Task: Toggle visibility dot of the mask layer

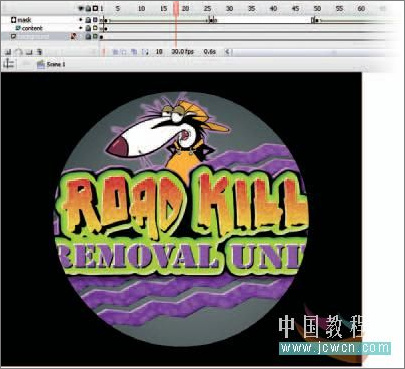Action: (x=81, y=20)
